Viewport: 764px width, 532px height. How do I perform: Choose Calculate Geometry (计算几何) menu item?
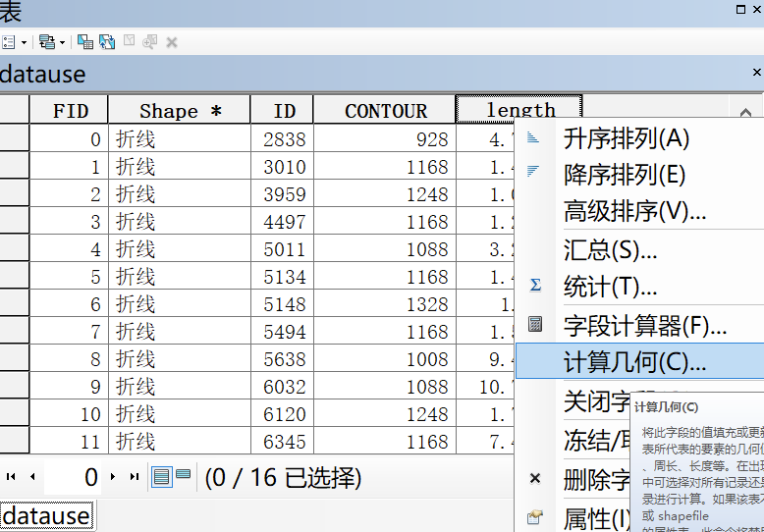point(639,361)
